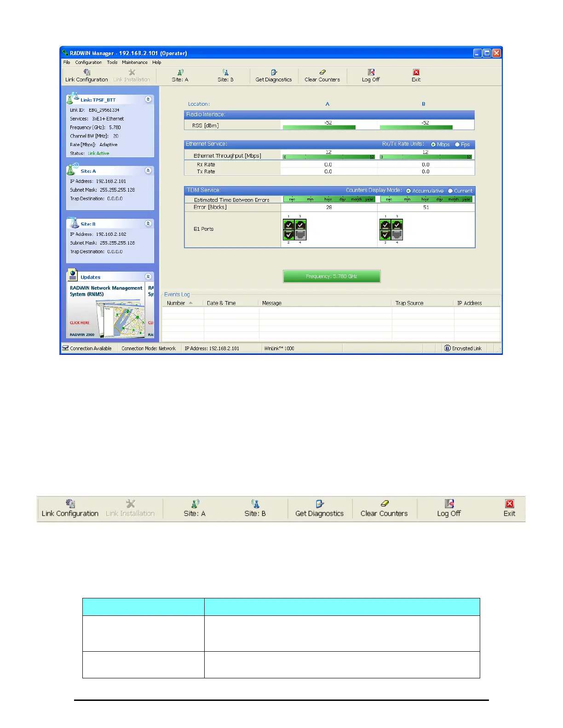563x728 pixels.
Task: Click Log Off in the enlarged toolbar image
Action: tap(449, 509)
